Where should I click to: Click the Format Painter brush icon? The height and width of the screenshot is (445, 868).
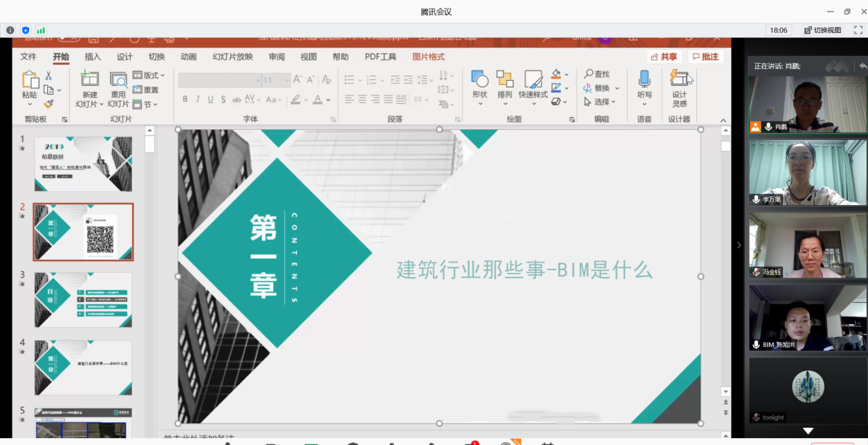(x=48, y=104)
